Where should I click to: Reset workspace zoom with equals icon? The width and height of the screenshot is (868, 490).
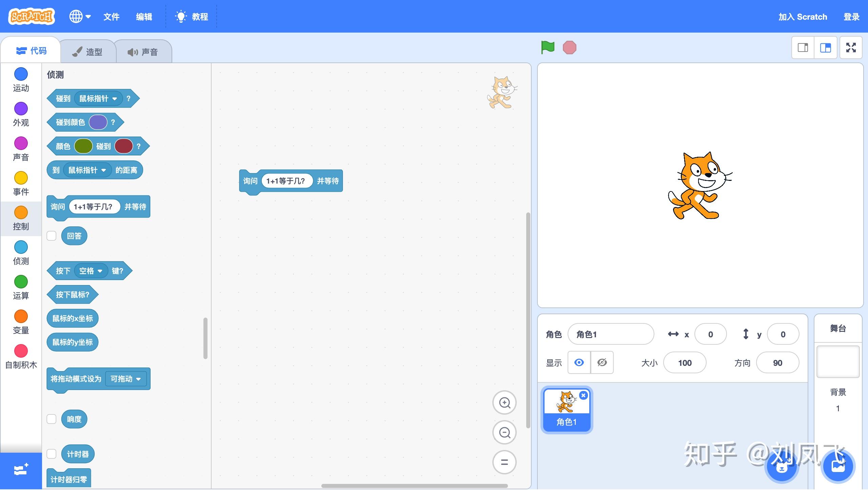(x=504, y=462)
